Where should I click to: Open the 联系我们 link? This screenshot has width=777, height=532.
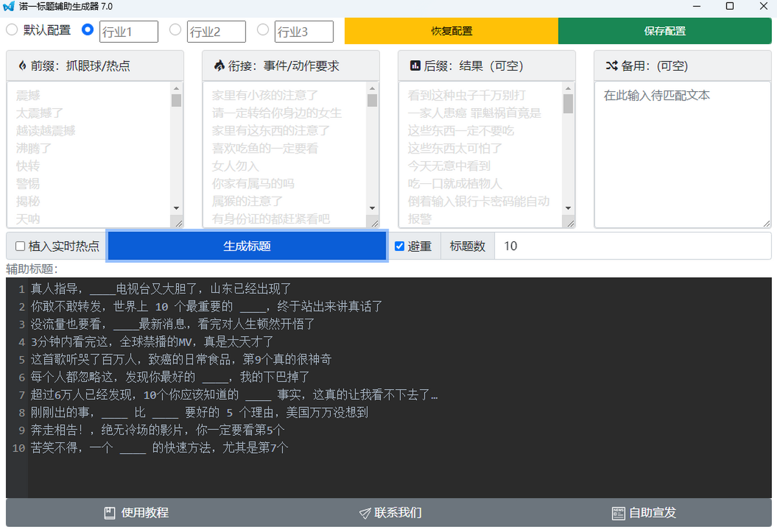390,513
